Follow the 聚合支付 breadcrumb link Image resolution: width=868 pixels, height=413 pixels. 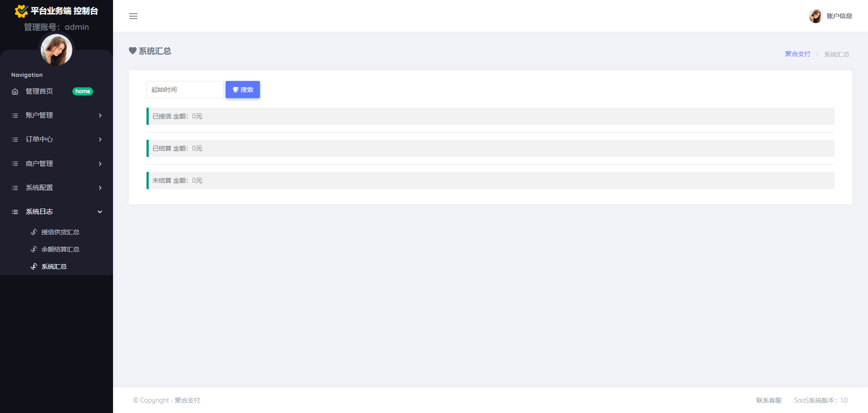[x=797, y=54]
